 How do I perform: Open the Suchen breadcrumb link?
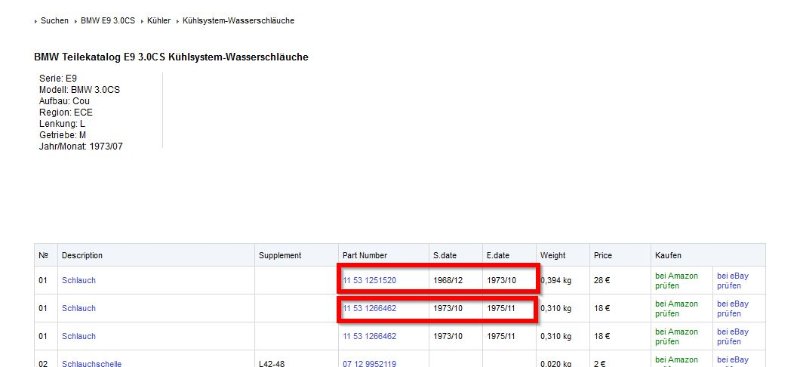54,21
